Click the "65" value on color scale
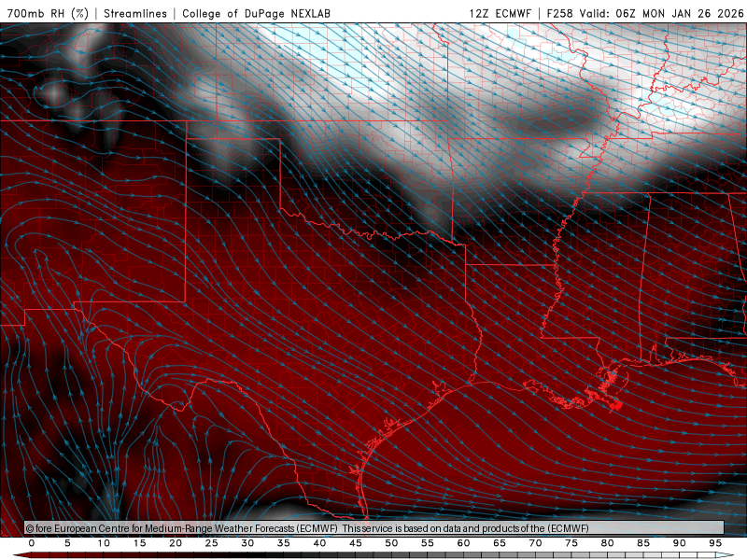Screen dimensions: 747x560 tap(500, 543)
